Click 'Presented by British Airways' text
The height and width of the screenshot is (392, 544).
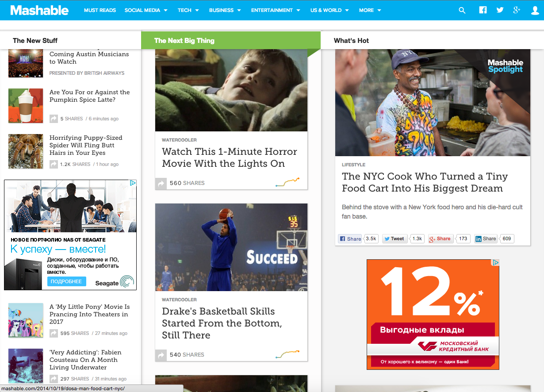[x=87, y=73]
